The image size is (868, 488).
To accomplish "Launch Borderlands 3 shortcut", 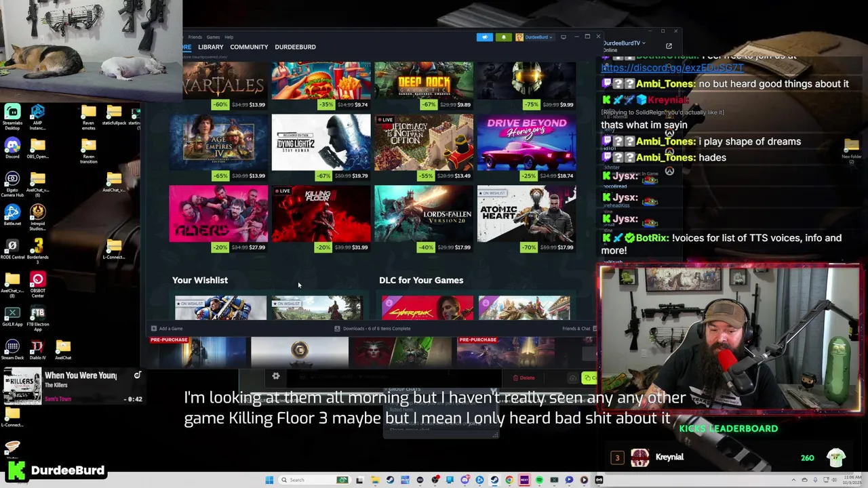I will 38,250.
